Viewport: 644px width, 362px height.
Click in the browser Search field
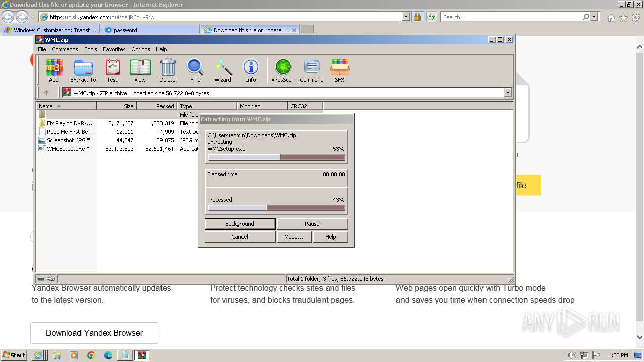511,17
